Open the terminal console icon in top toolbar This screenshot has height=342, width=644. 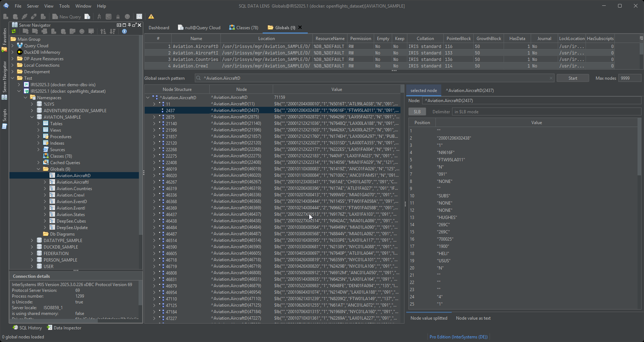click(109, 17)
